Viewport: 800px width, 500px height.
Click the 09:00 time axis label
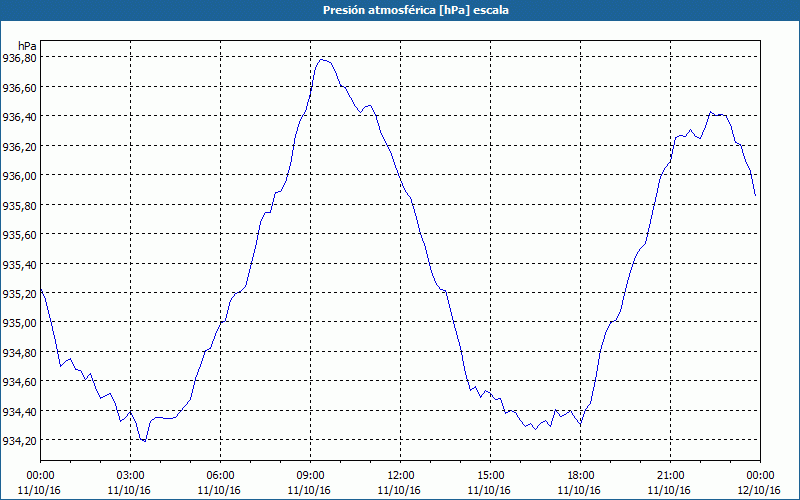click(x=311, y=476)
